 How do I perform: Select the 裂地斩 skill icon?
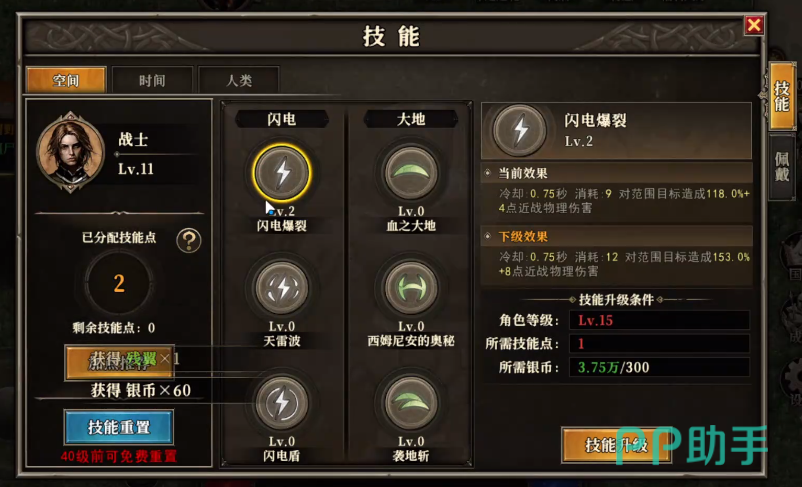[x=411, y=403]
